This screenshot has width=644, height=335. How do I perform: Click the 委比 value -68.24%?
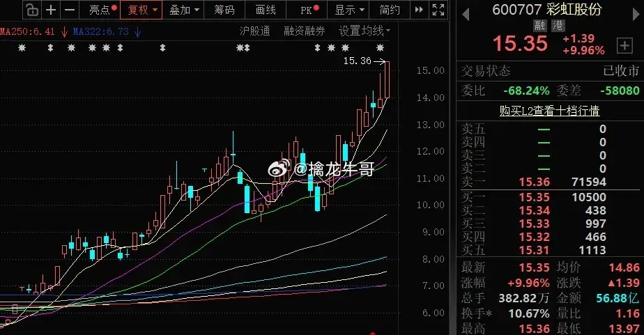(x=526, y=91)
